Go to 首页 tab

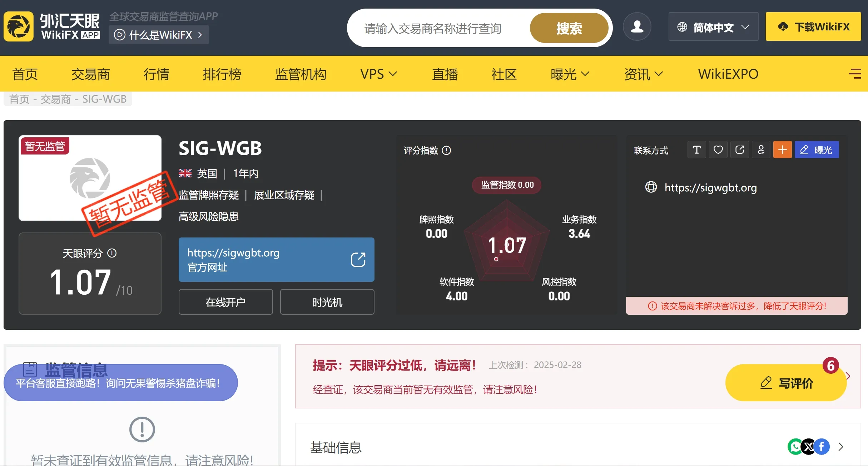tap(25, 74)
